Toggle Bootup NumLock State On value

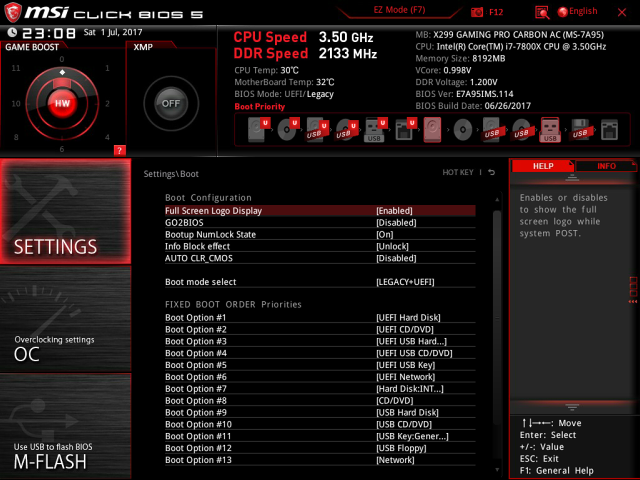pyautogui.click(x=385, y=234)
